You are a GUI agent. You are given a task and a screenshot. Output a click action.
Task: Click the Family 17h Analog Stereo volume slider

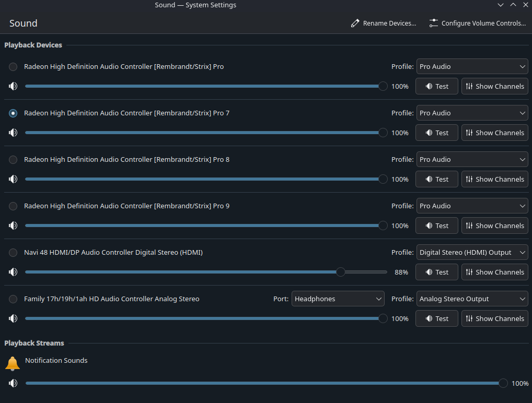pyautogui.click(x=206, y=318)
